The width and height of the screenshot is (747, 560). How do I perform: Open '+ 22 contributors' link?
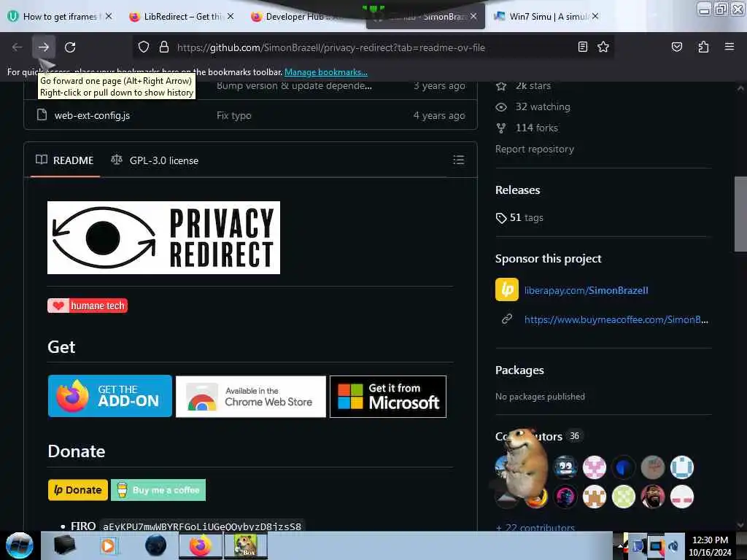pyautogui.click(x=535, y=527)
